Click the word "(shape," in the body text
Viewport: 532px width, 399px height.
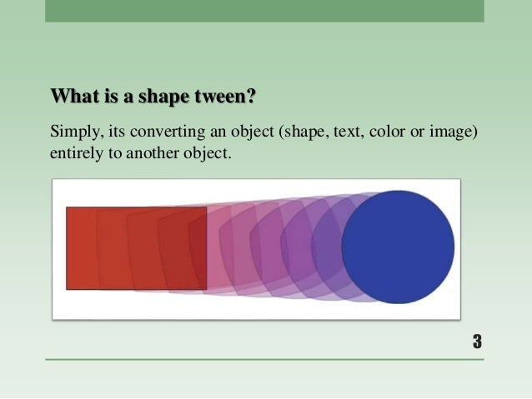[305, 133]
